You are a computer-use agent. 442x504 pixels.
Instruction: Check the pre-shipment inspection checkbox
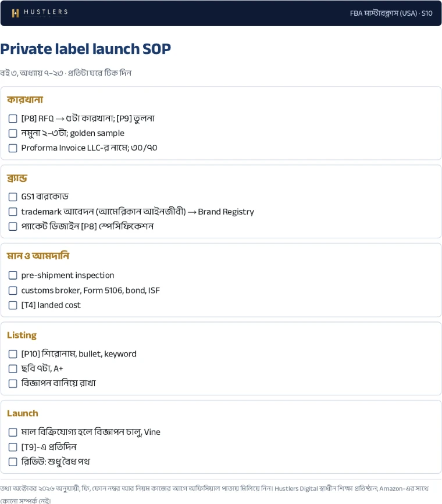(x=13, y=275)
